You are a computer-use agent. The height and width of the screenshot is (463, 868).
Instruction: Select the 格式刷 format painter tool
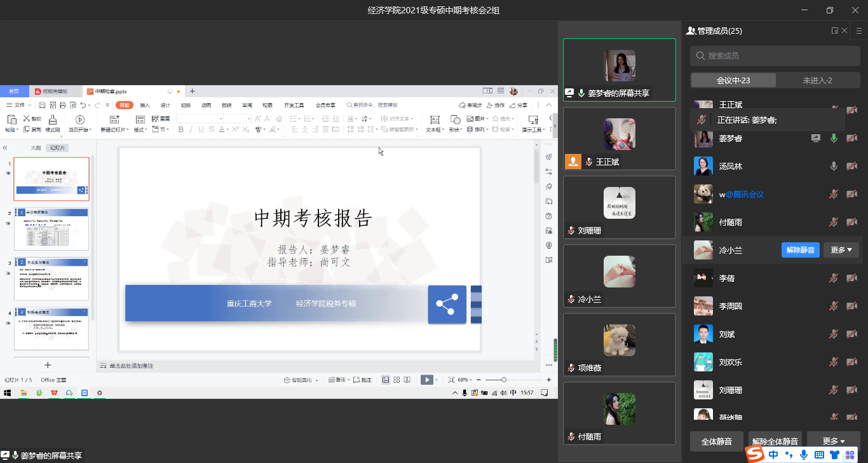point(52,123)
